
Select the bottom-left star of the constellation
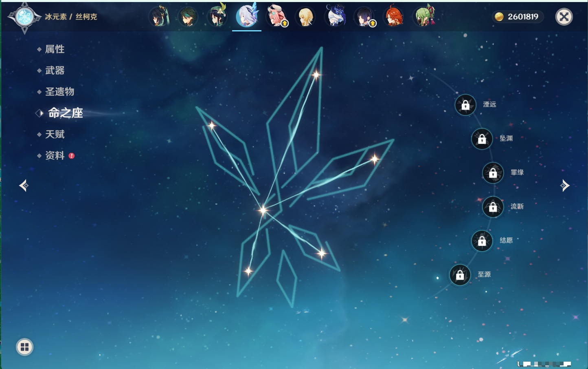coord(248,271)
